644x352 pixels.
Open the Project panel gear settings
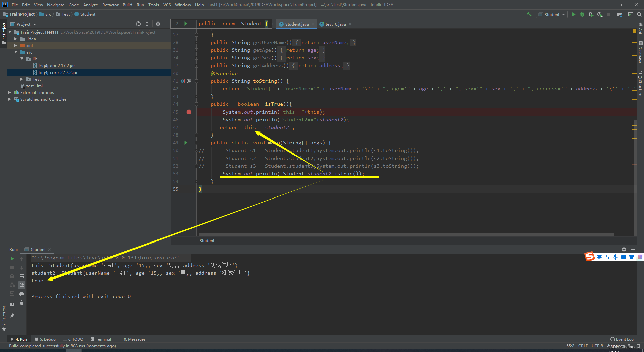pyautogui.click(x=158, y=24)
